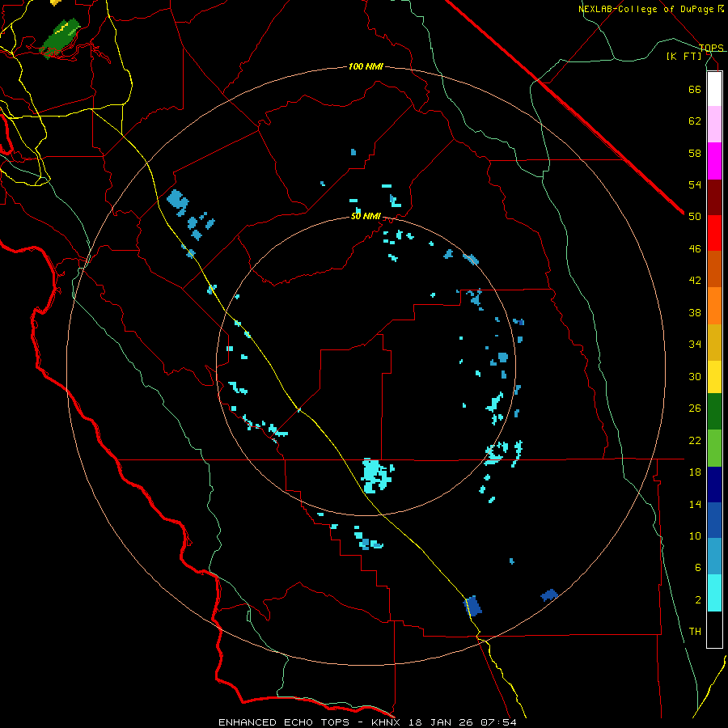This screenshot has width=728, height=728.
Task: Click the legend value 58
Action: click(x=695, y=153)
